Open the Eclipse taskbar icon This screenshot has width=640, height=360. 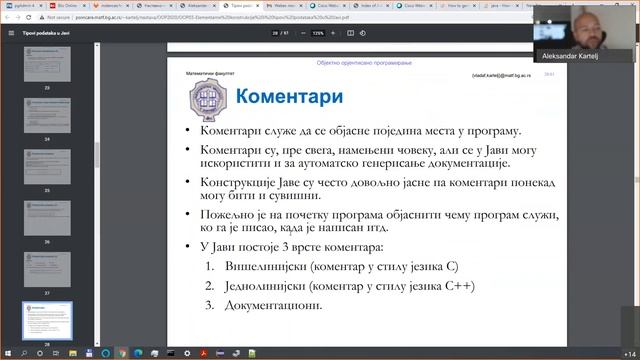click(x=220, y=353)
